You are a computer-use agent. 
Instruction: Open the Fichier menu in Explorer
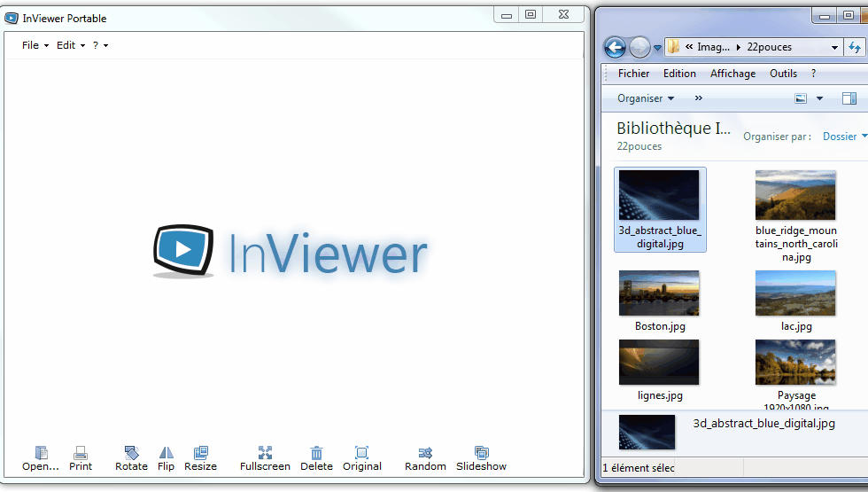(x=634, y=74)
